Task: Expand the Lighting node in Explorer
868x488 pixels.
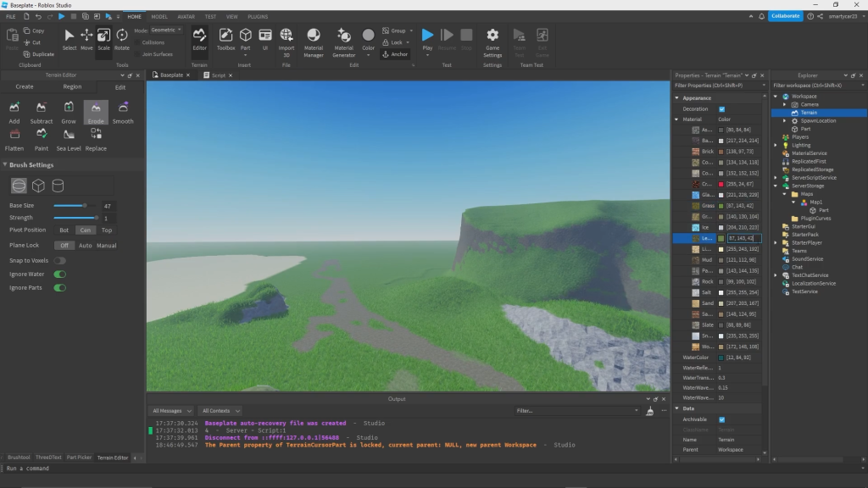Action: pos(776,145)
